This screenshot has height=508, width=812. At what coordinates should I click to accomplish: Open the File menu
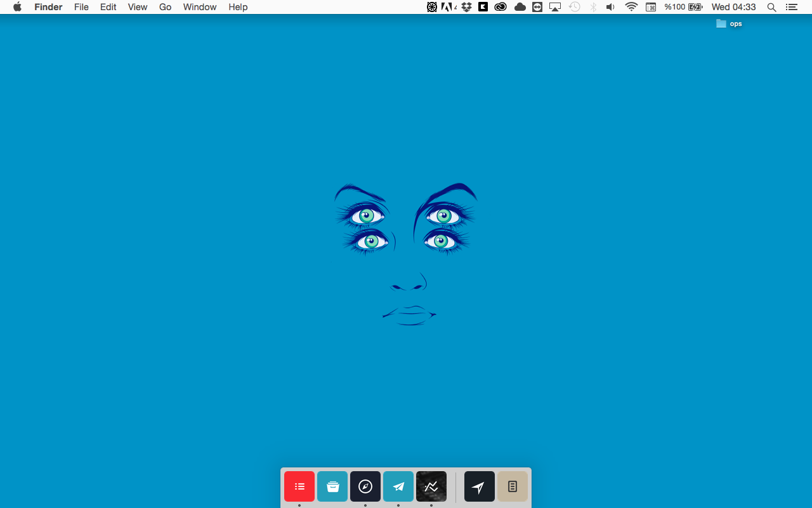[x=81, y=7]
